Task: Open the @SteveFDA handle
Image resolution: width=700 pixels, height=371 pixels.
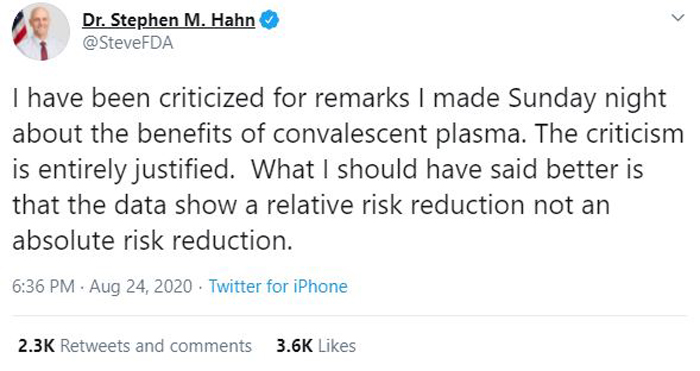Action: 128,43
